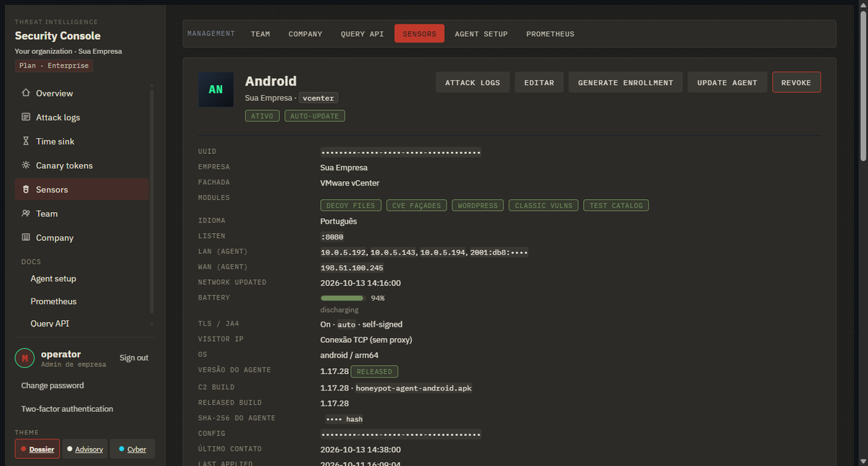Click the Attack logs list icon
868x466 pixels.
26,117
